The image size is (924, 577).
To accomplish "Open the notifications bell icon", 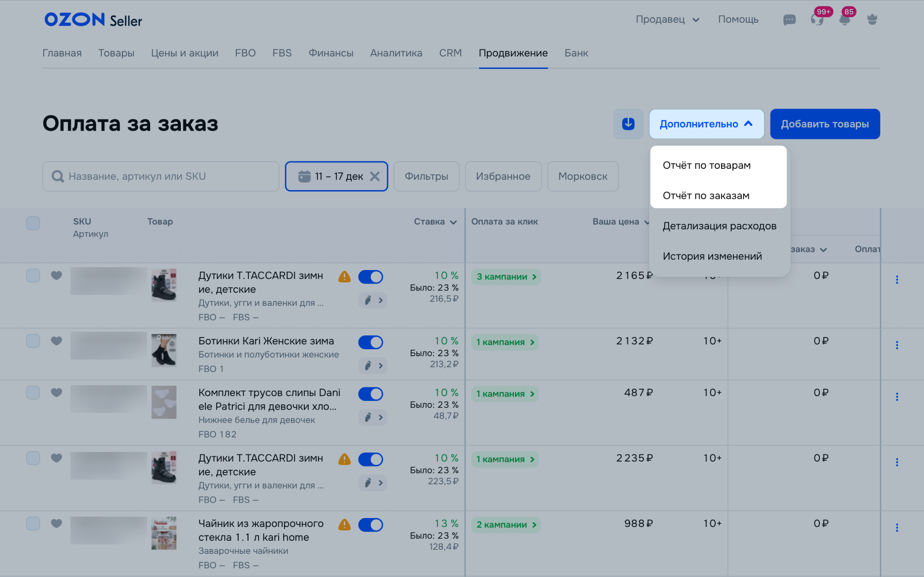I will pyautogui.click(x=844, y=20).
